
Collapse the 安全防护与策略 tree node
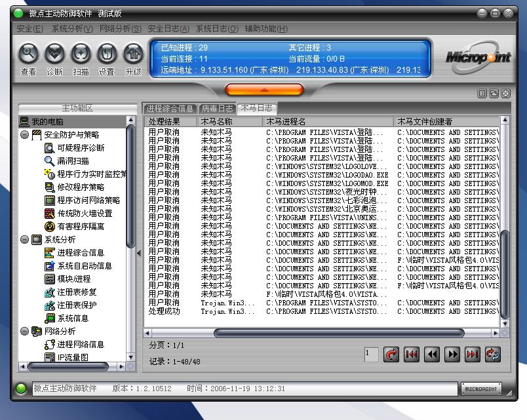[24, 135]
